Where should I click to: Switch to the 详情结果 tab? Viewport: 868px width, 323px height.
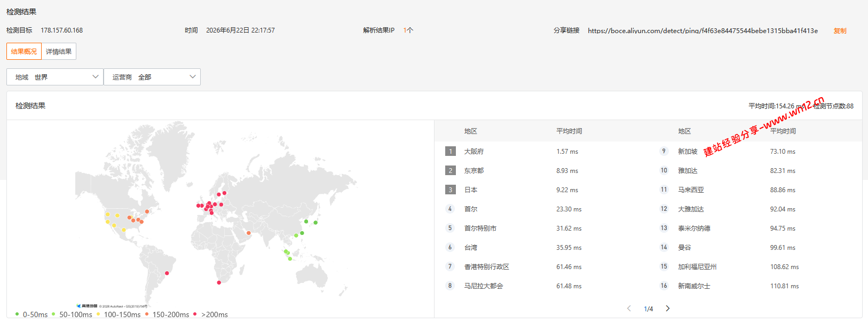(x=59, y=51)
